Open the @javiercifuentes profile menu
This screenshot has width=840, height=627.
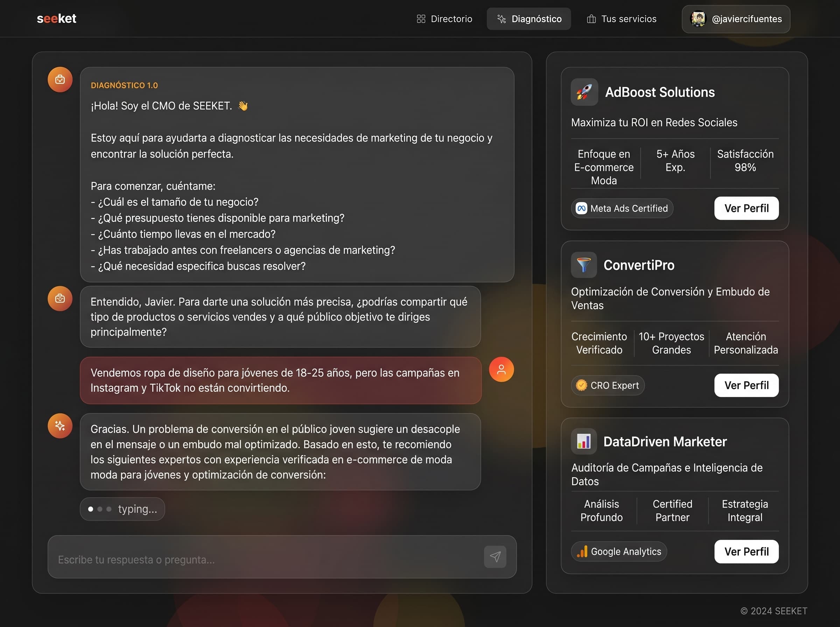(x=736, y=19)
